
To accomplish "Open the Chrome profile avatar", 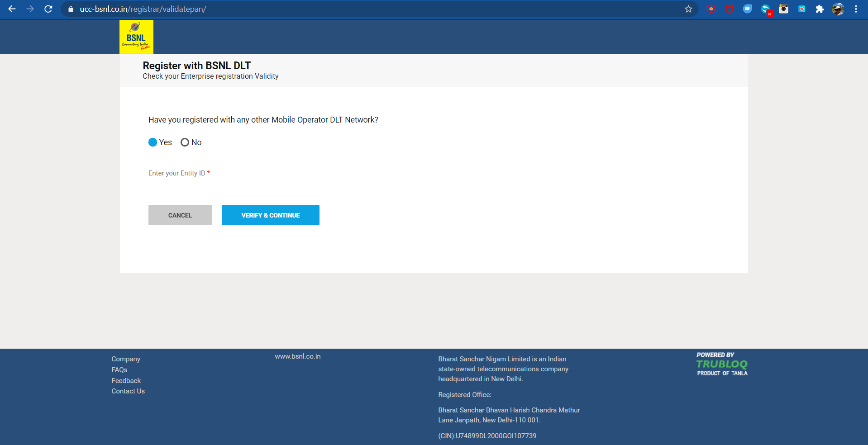I will click(838, 9).
